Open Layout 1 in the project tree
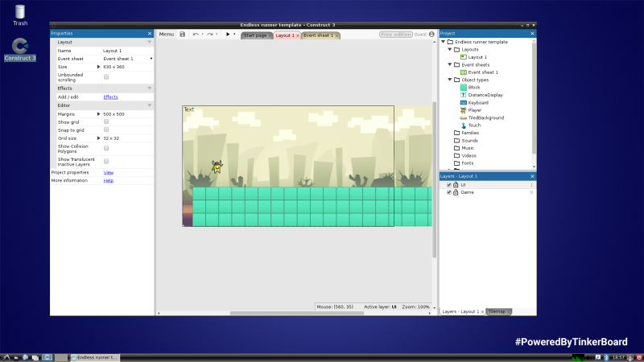Viewport: 644px width, 362px height. click(477, 57)
